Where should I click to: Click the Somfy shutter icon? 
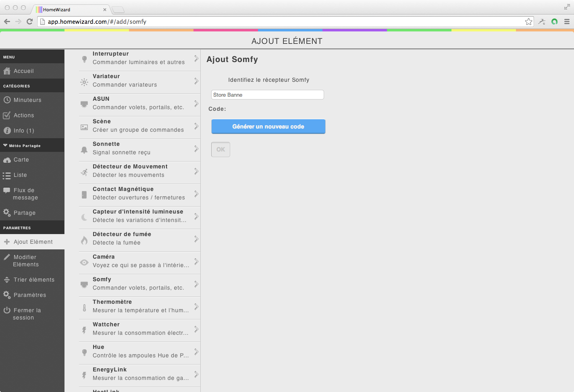pos(84,285)
